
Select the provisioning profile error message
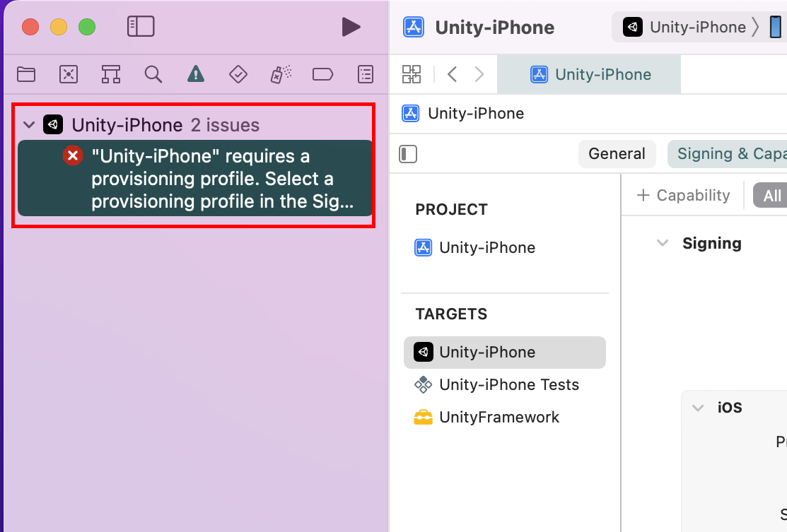[x=195, y=179]
